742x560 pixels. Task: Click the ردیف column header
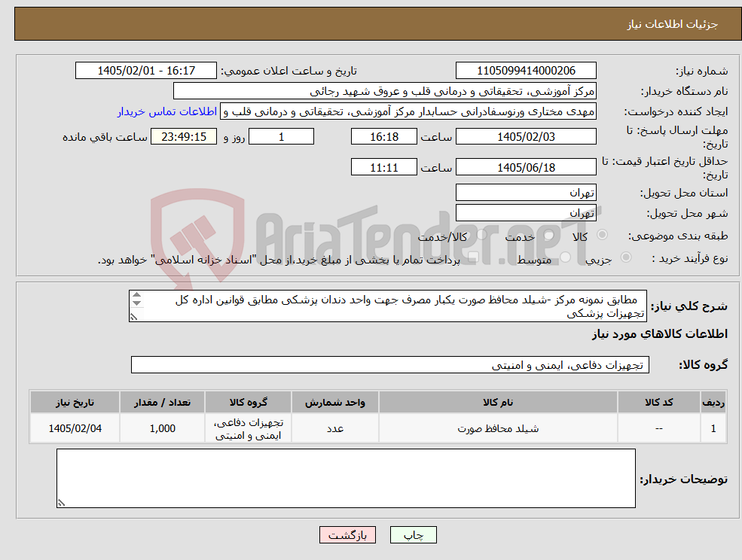[713, 402]
